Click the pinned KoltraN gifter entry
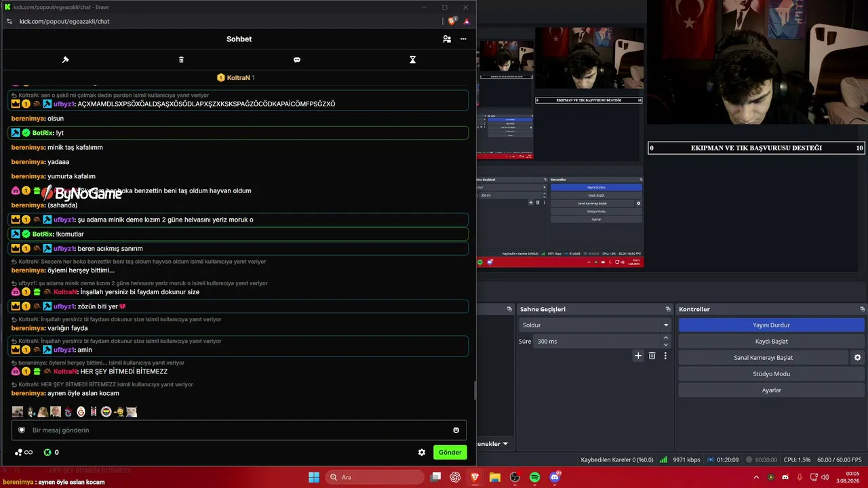 pyautogui.click(x=236, y=78)
